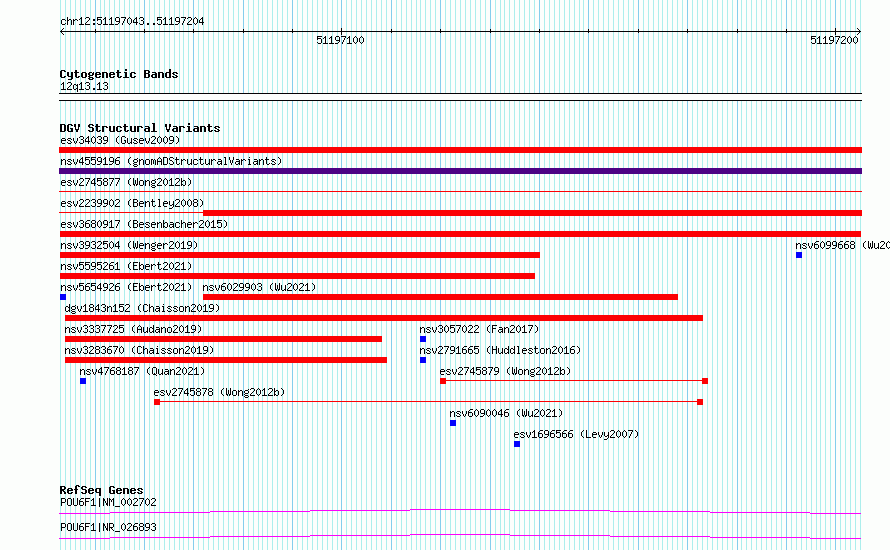
Task: Click the nsv6029903 (Wu2021) text label
Action: pyautogui.click(x=259, y=287)
